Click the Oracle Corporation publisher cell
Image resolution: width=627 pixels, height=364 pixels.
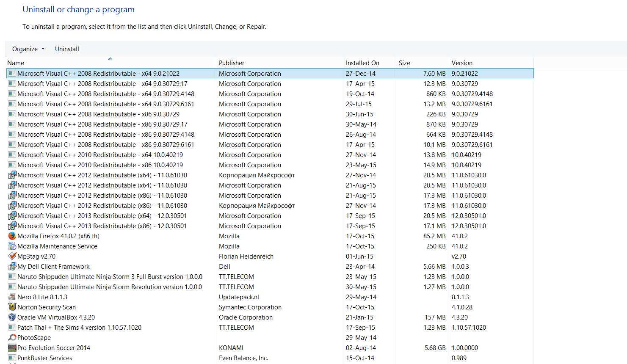(246, 317)
